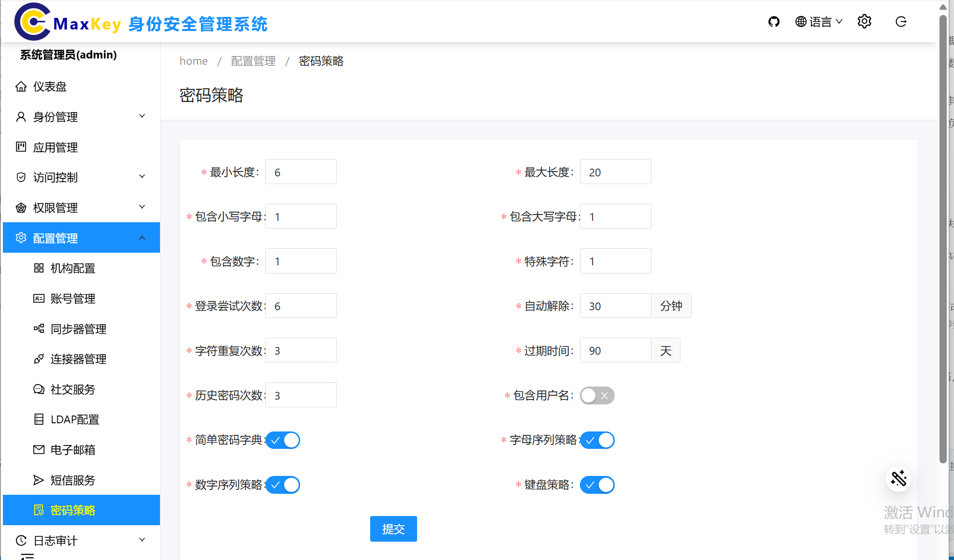Screen dimensions: 954x560
Task: Turn off the 键盘策略 switch
Action: coord(597,485)
